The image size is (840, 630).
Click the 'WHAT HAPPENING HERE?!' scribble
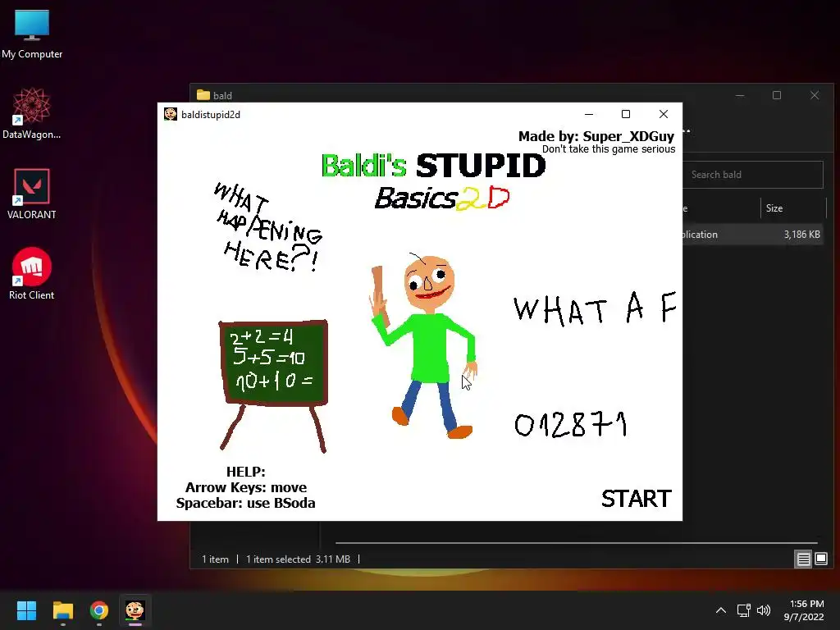click(268, 228)
